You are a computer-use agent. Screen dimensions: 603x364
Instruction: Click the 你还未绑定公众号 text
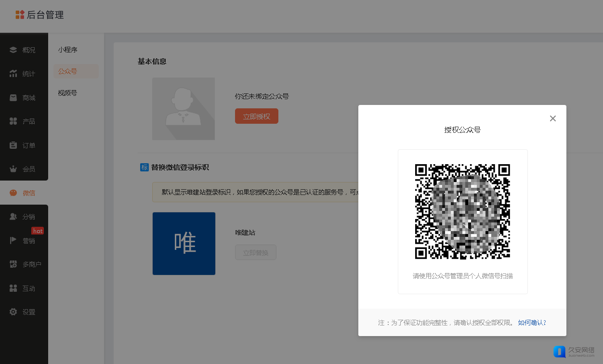coord(262,96)
